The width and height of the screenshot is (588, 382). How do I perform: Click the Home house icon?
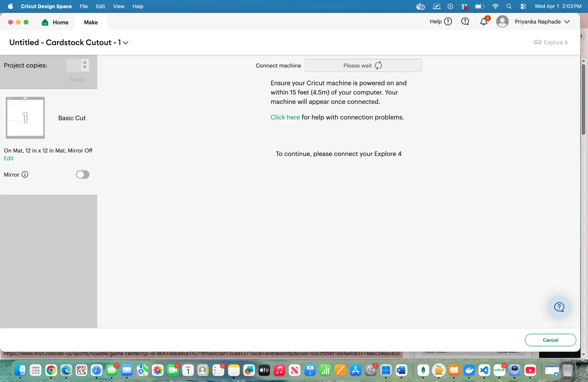45,22
